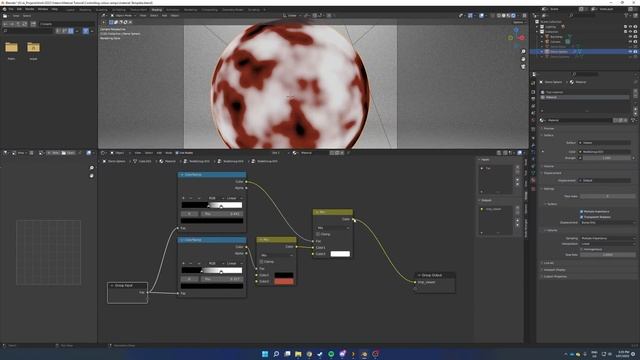Open the World properties tab icon
640x360 pixels.
[533, 121]
